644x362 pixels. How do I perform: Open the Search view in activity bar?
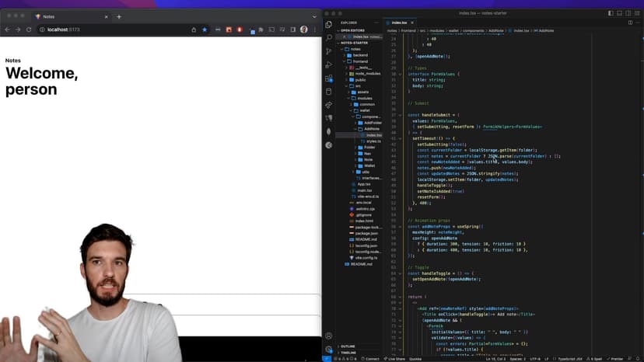point(330,37)
